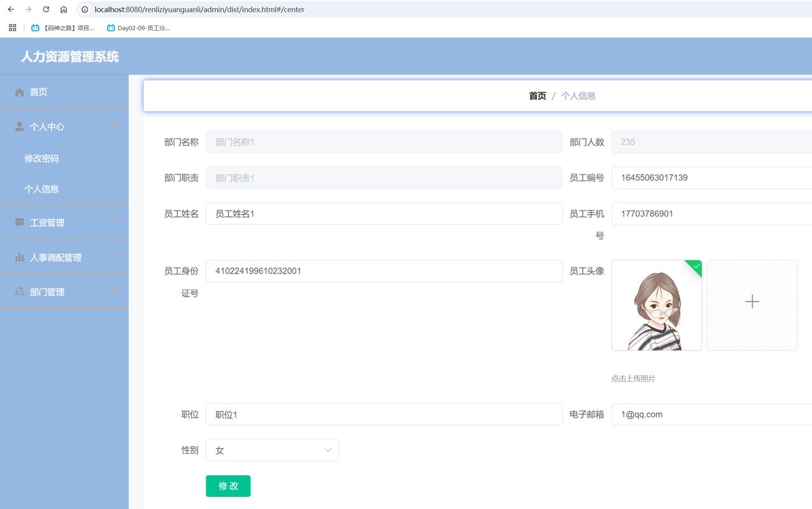Click the green checkmark badge on the avatar
Viewport: 812px width, 509px height.
[x=695, y=267]
